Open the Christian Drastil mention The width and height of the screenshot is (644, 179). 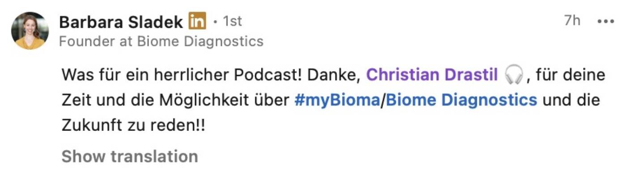(432, 75)
